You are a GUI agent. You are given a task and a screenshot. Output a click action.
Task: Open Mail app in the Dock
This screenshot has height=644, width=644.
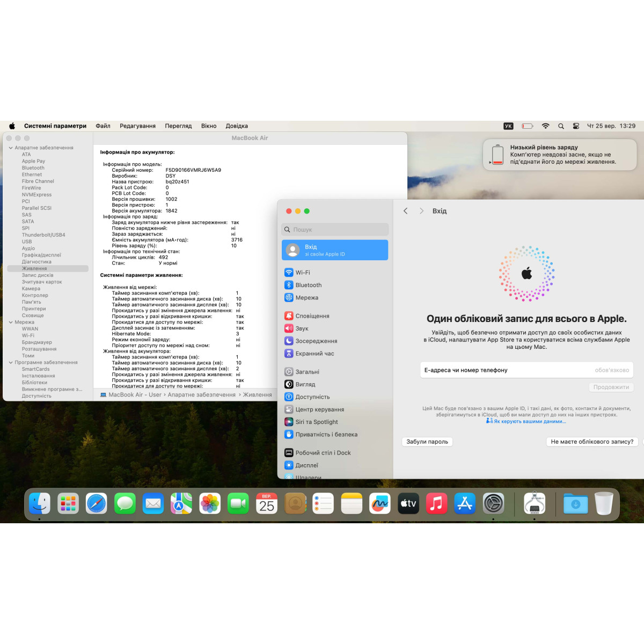coord(153,503)
